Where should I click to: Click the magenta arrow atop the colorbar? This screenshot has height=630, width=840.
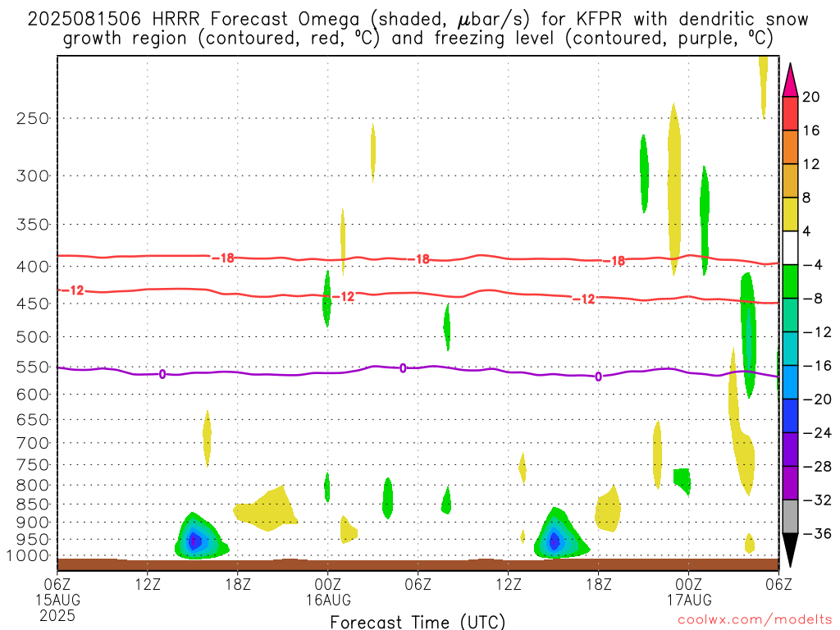pos(790,80)
